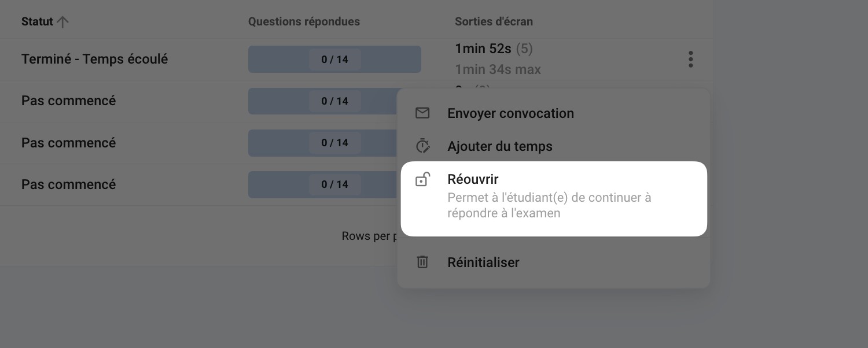868x348 pixels.
Task: Click the Questions répondues column header
Action: pyautogui.click(x=304, y=22)
